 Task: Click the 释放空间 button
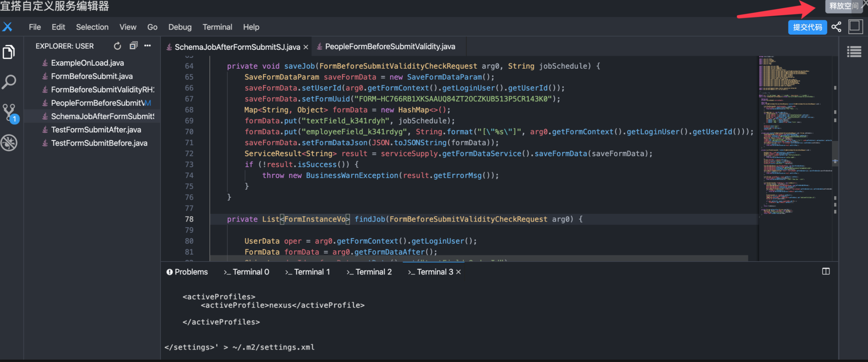click(x=843, y=6)
